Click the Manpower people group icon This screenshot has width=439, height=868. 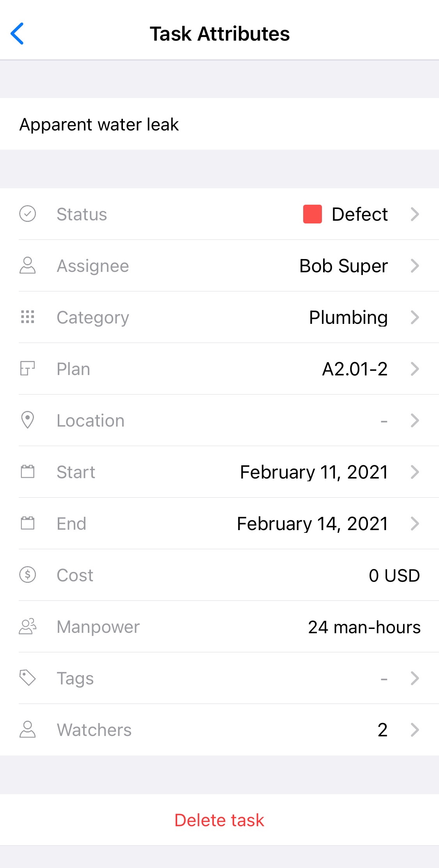pyautogui.click(x=28, y=627)
